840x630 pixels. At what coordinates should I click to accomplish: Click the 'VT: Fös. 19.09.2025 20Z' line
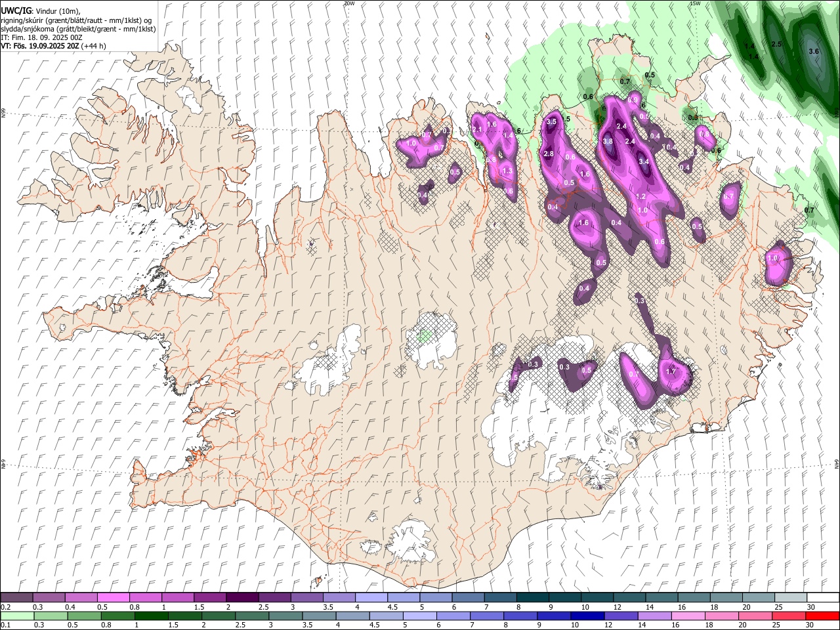click(x=39, y=46)
